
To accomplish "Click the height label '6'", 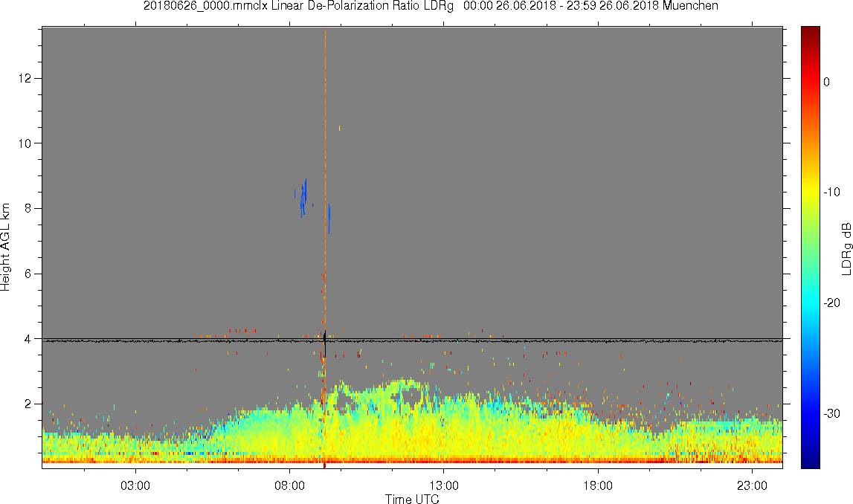I will 28,274.
